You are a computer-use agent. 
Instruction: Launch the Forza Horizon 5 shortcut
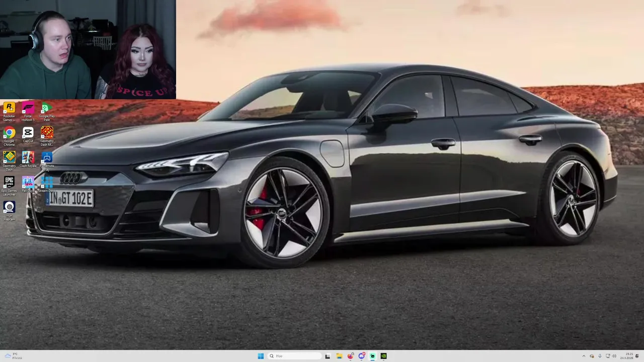coord(28,112)
